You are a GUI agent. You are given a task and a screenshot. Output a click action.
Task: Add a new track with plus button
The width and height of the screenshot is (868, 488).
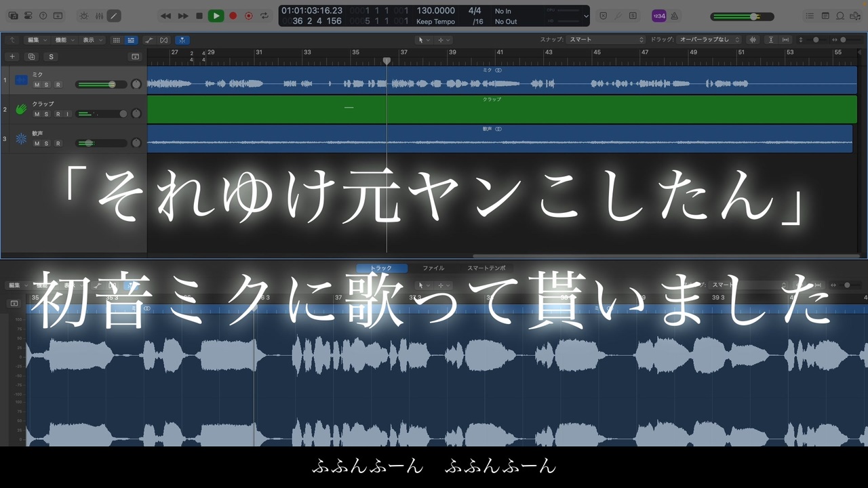[x=12, y=57]
